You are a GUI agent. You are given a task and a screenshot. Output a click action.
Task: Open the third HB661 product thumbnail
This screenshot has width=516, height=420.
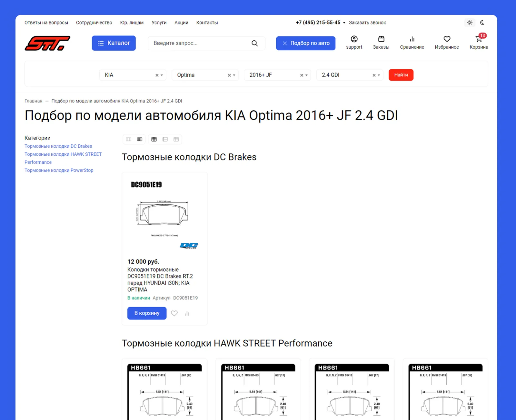click(352, 391)
